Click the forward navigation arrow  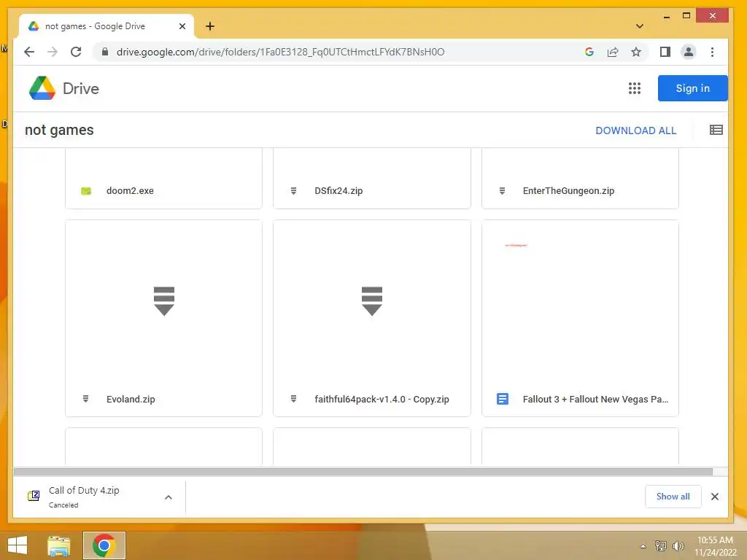tap(52, 52)
